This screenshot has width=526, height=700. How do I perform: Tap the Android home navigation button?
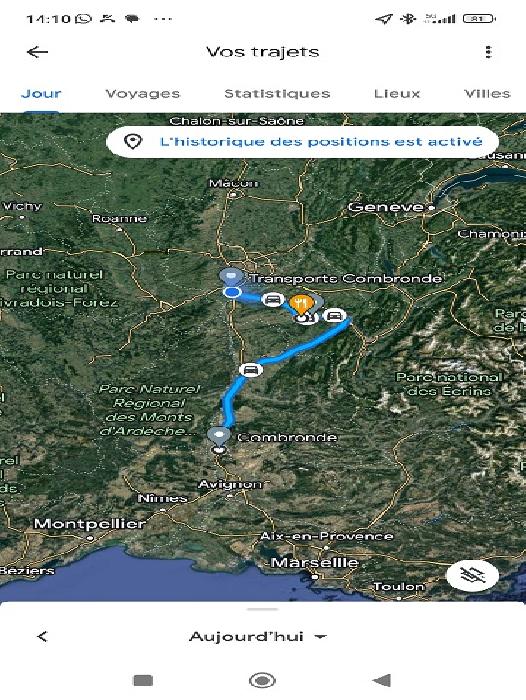262,680
